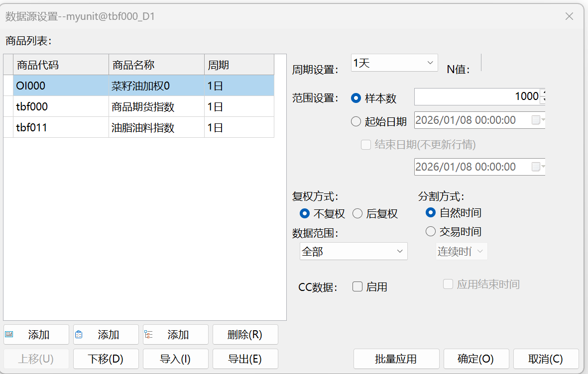Select 交易时间 split mode
Screen dimensions: 588x374
coord(431,231)
